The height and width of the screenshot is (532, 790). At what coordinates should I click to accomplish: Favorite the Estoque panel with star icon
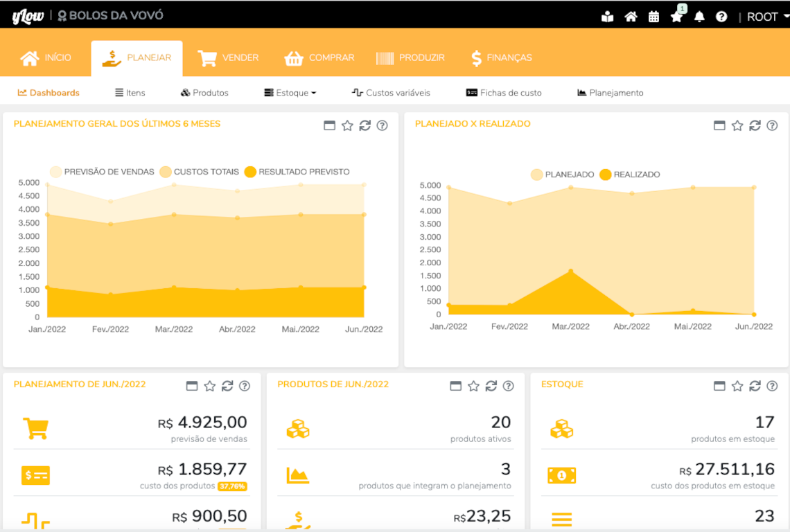(737, 386)
